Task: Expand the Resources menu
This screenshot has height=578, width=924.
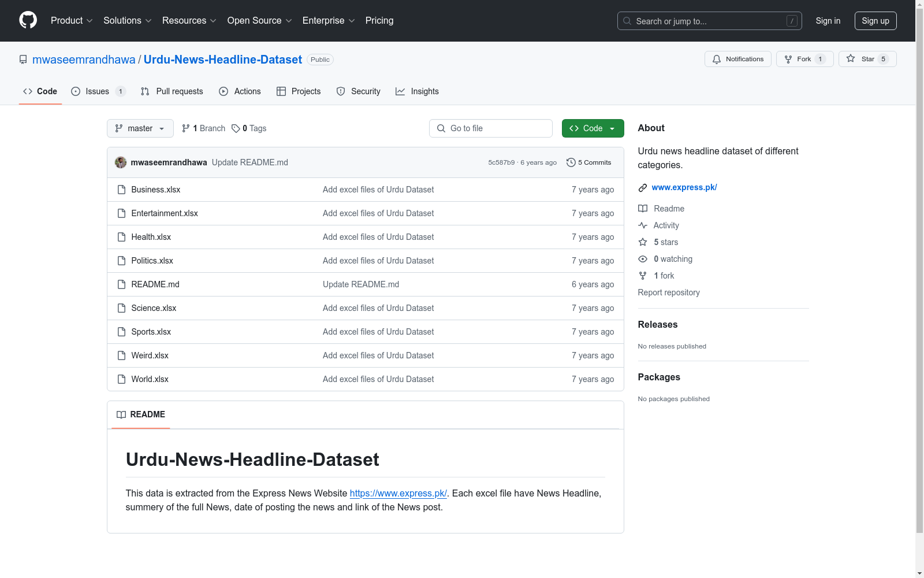Action: click(x=189, y=21)
